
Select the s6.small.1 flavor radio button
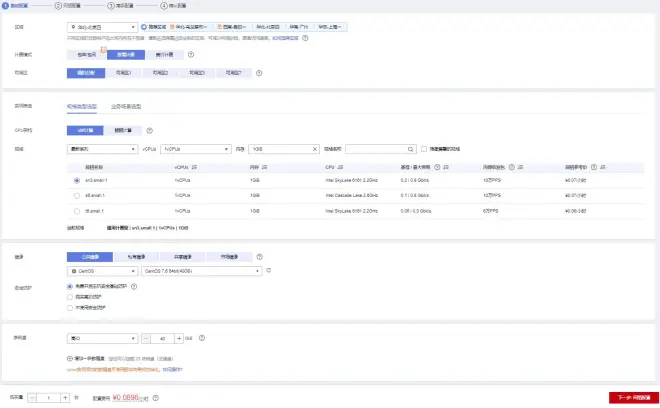coord(77,196)
